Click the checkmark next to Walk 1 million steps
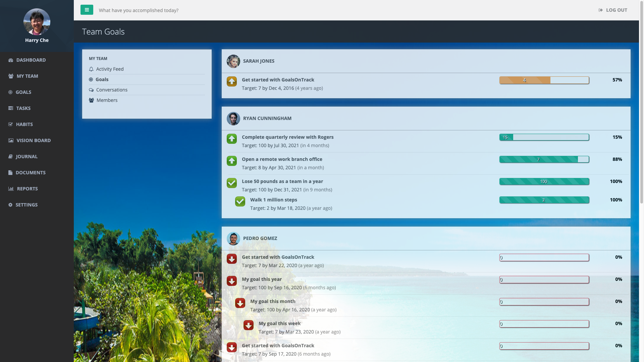 [240, 201]
